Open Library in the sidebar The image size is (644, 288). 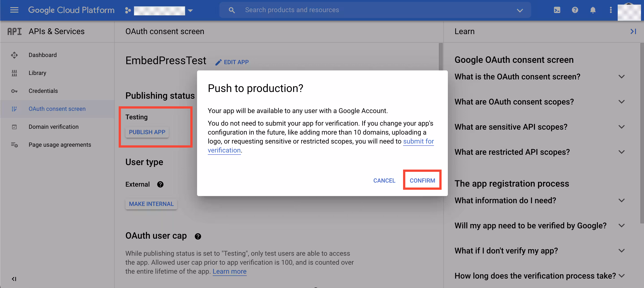(x=57, y=73)
